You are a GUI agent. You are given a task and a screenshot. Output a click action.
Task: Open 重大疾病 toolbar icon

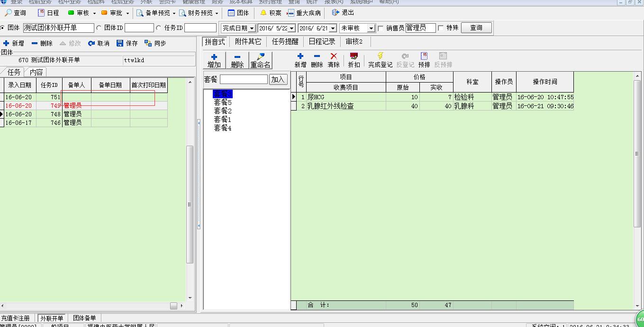click(291, 13)
